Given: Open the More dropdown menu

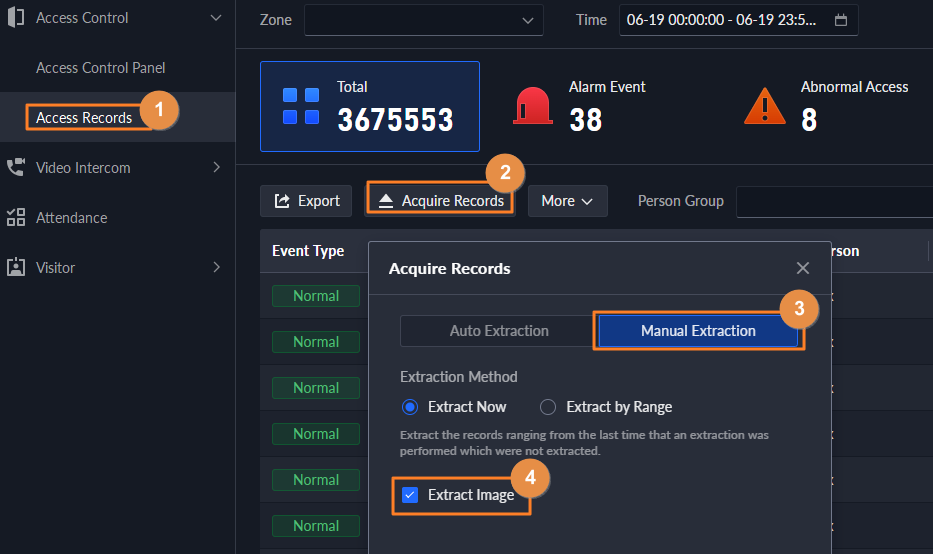Looking at the screenshot, I should 567,201.
